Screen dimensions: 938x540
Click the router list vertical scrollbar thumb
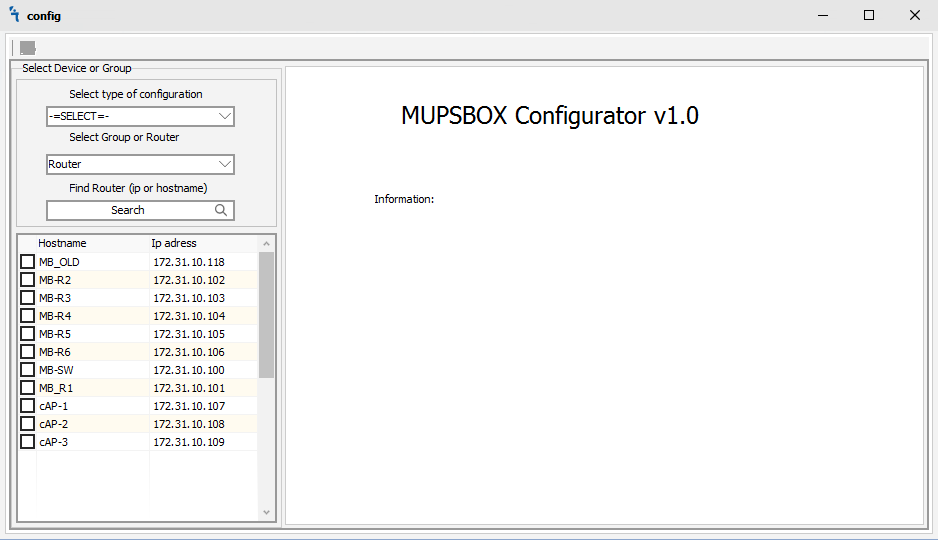266,315
